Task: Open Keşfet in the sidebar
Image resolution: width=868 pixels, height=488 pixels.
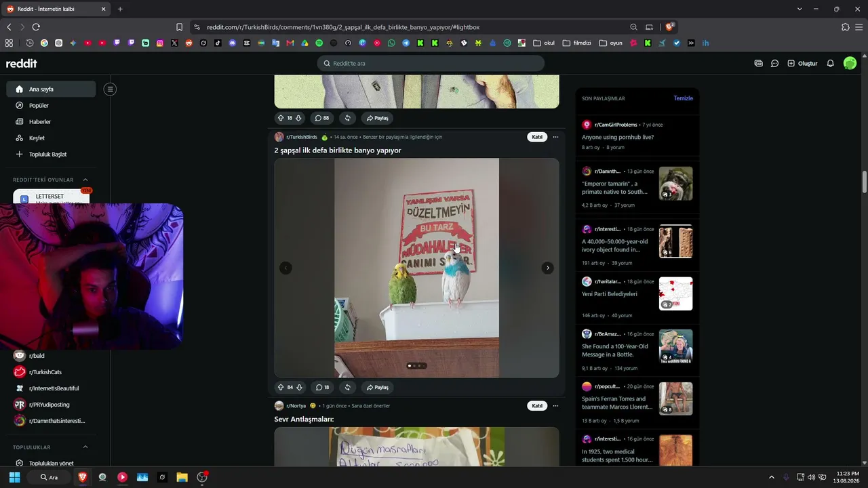Action: (51, 138)
